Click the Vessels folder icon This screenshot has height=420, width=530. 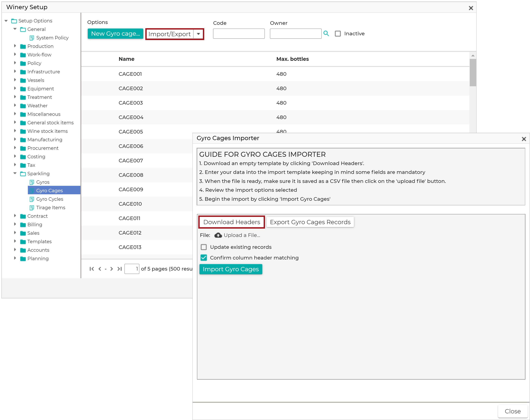click(23, 80)
